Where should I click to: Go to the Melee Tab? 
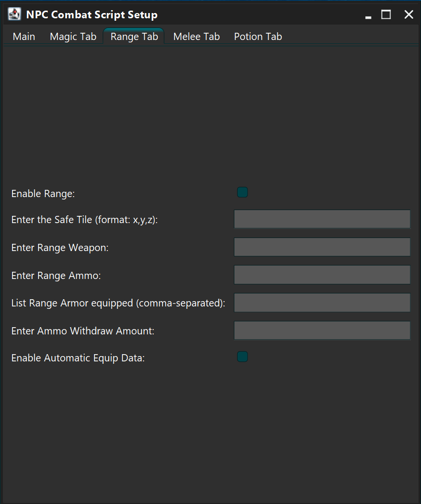[196, 36]
